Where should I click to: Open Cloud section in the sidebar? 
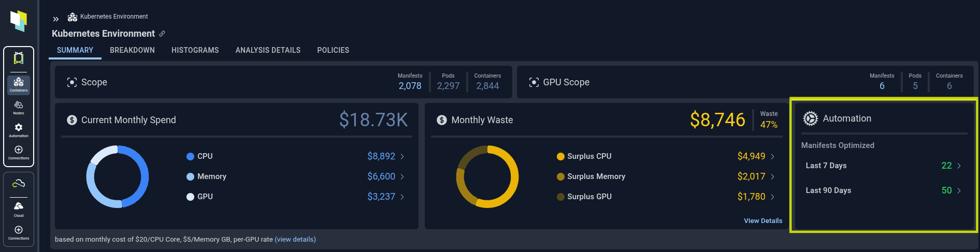(19, 209)
